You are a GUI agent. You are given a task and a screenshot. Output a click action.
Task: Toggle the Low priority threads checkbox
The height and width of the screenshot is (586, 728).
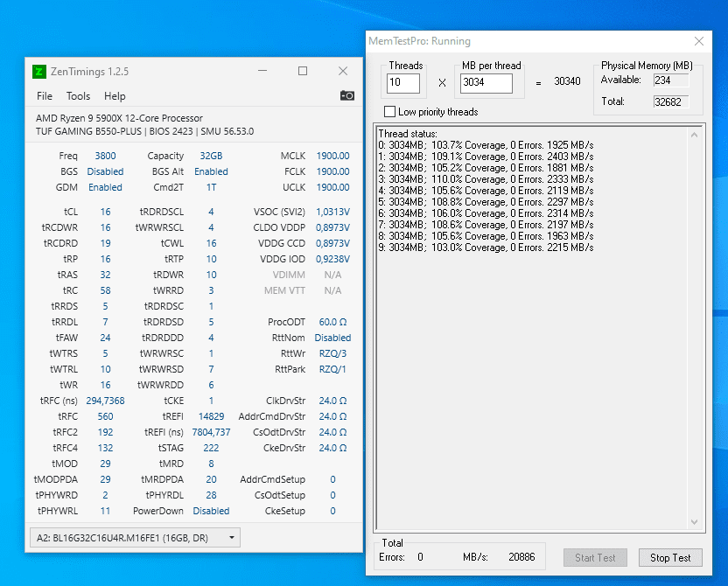390,112
